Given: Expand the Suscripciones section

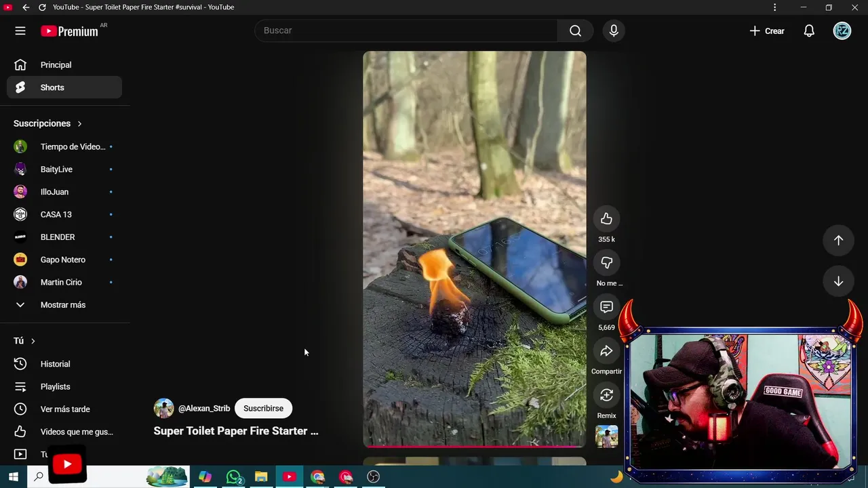Looking at the screenshot, I should click(x=48, y=123).
